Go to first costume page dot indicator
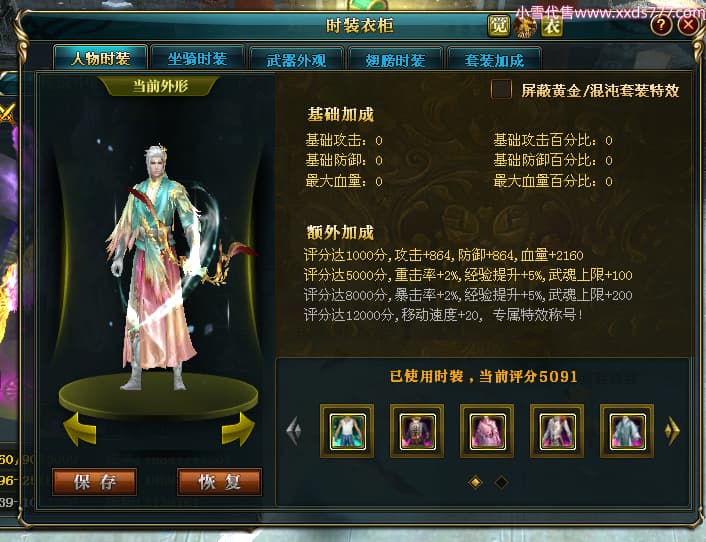This screenshot has height=542, width=706. click(x=475, y=483)
